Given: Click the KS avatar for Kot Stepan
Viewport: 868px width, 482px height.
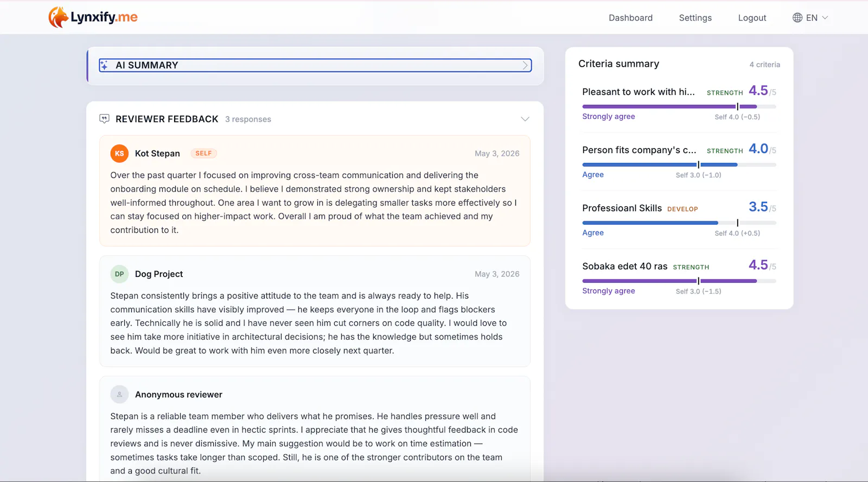Looking at the screenshot, I should point(119,154).
